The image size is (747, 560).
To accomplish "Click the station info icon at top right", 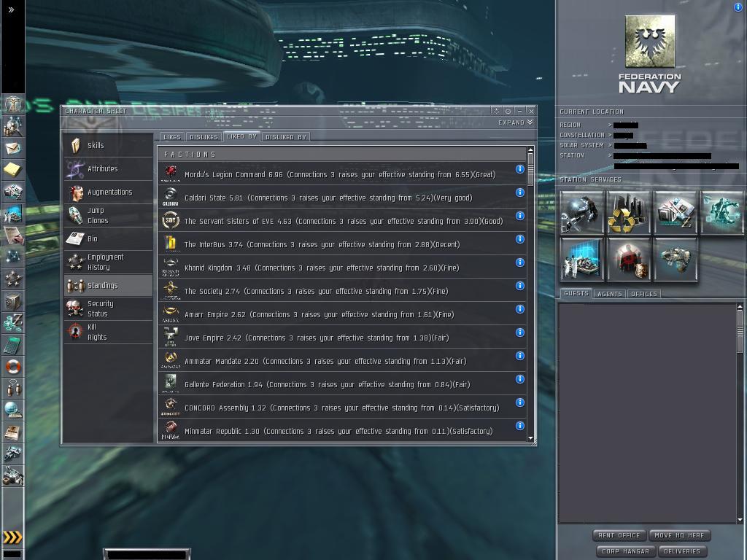I will coord(738,7).
